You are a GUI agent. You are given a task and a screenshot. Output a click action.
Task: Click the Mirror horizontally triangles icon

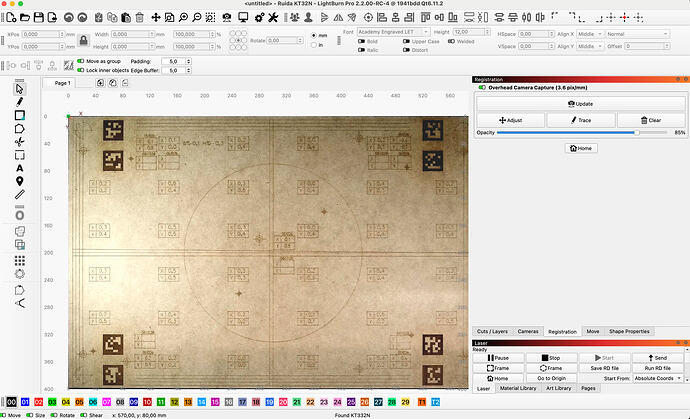click(x=338, y=18)
